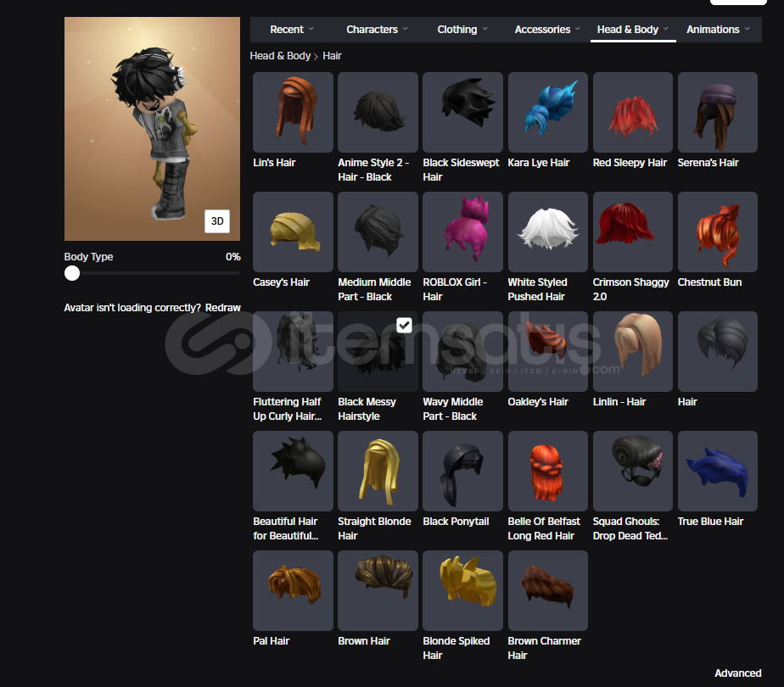Viewport: 784px width, 687px height.
Task: Expand the Characters dropdown arrow
Action: [x=405, y=29]
